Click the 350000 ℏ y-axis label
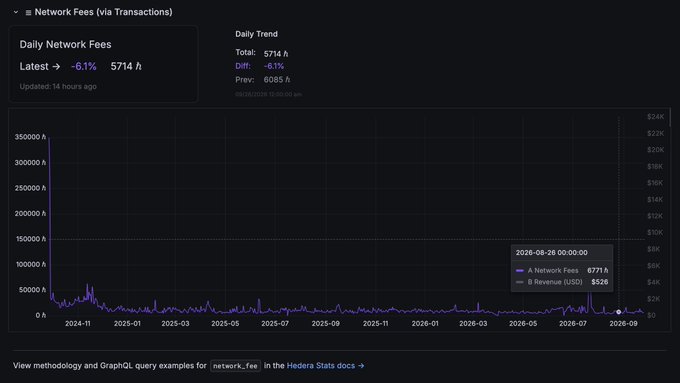This screenshot has width=680, height=383. coord(30,137)
